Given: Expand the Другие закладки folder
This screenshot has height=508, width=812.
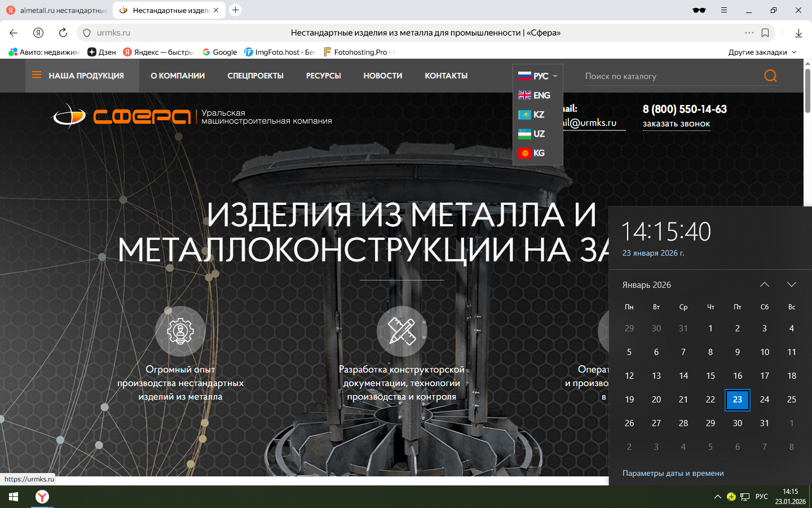Looking at the screenshot, I should coord(762,52).
